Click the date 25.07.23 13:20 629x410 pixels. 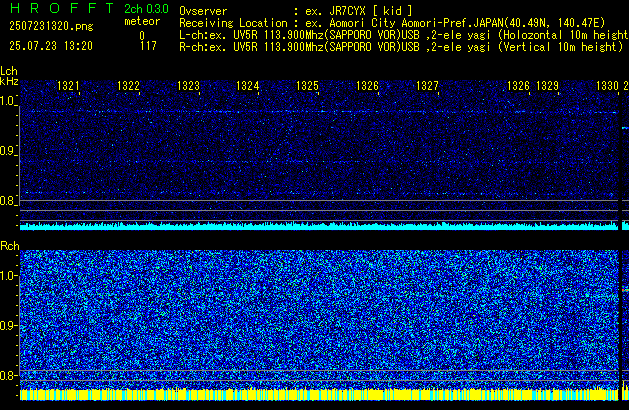(x=51, y=46)
